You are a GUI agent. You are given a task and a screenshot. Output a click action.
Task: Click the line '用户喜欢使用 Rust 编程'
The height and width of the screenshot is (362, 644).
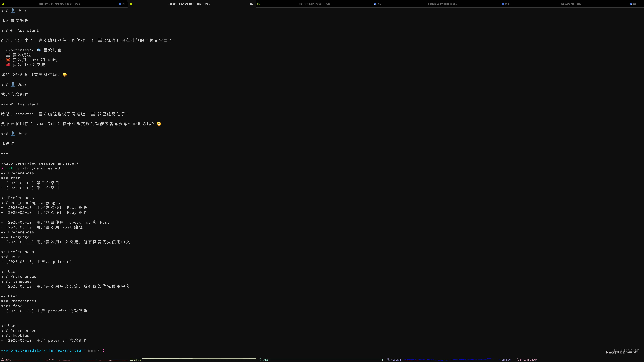tap(62, 208)
